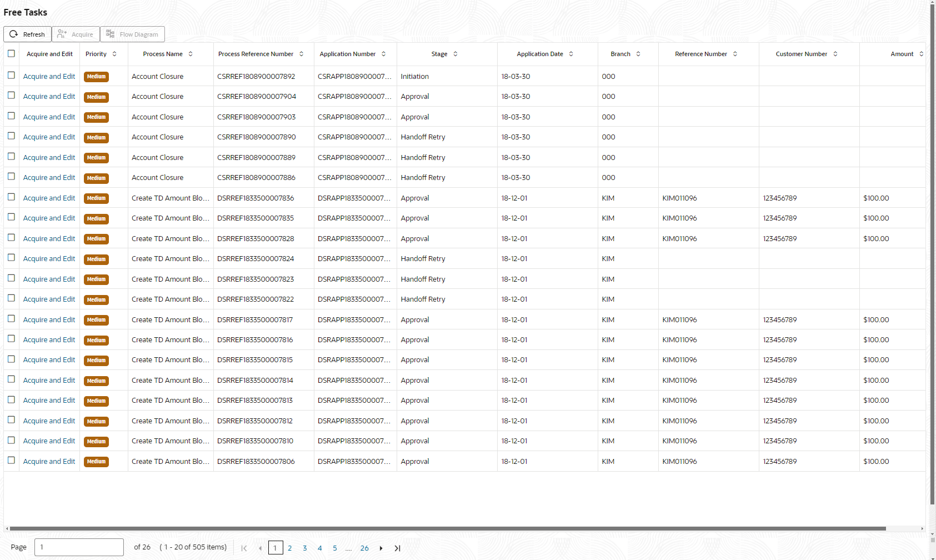
Task: Go to next page arrow
Action: (381, 548)
